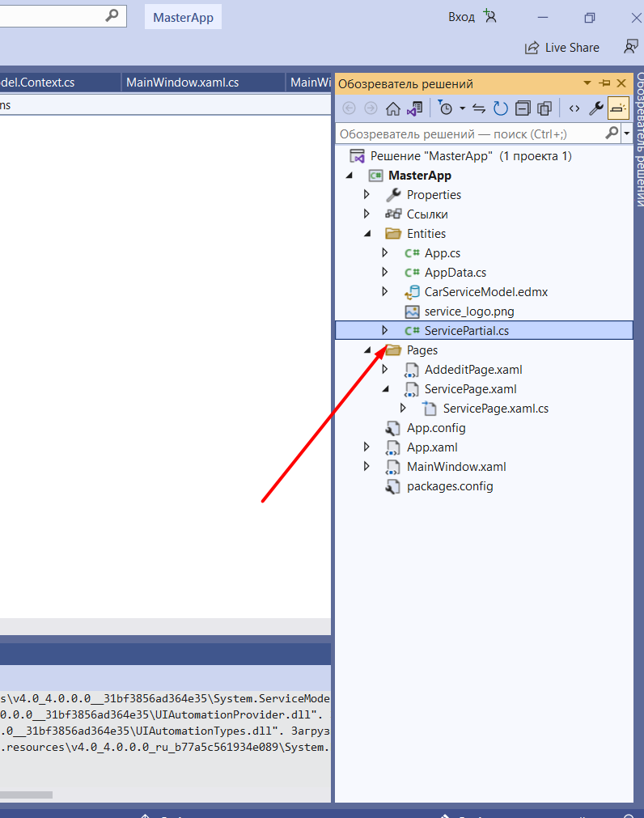644x818 pixels.
Task: Select ServicePage.xaml file
Action: coord(470,389)
